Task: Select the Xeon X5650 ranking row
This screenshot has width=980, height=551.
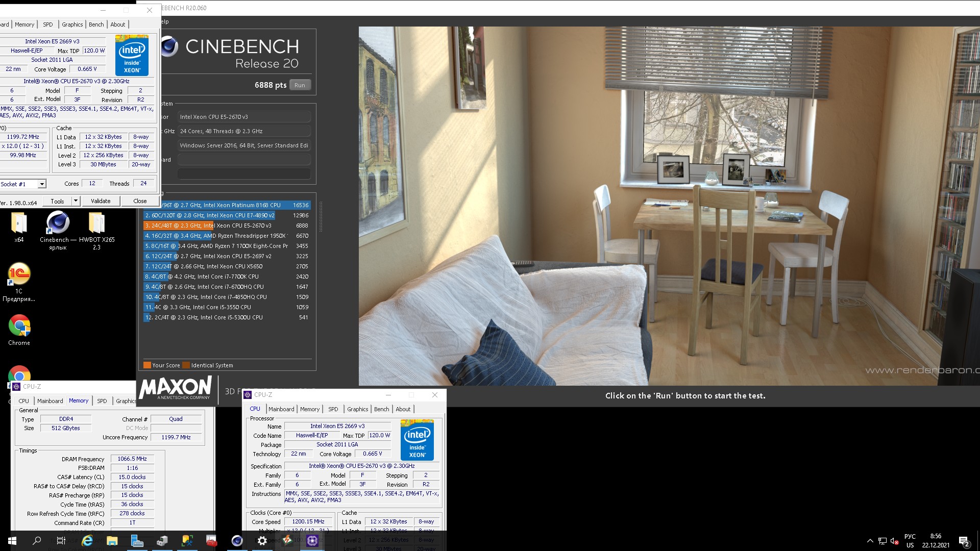Action: [x=227, y=266]
